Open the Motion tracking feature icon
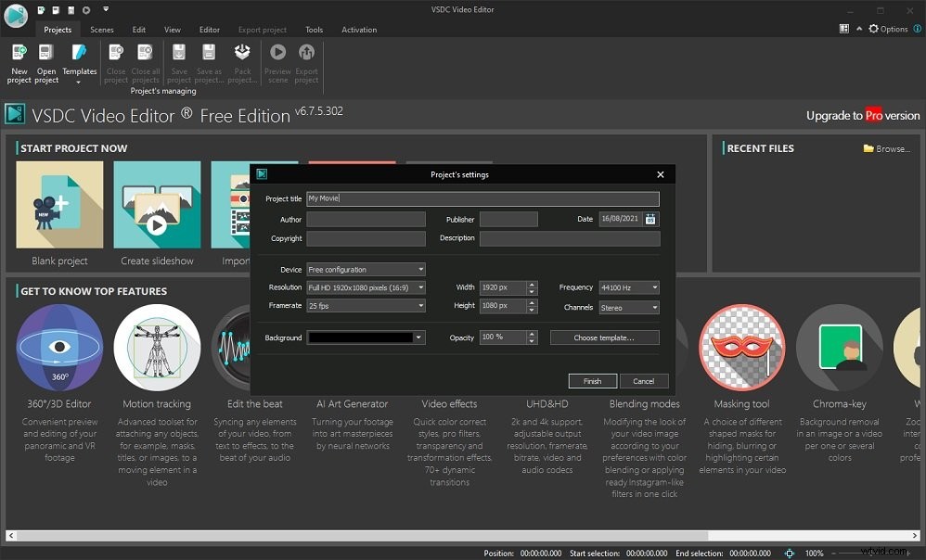Screen dimensions: 926x560 coord(157,348)
